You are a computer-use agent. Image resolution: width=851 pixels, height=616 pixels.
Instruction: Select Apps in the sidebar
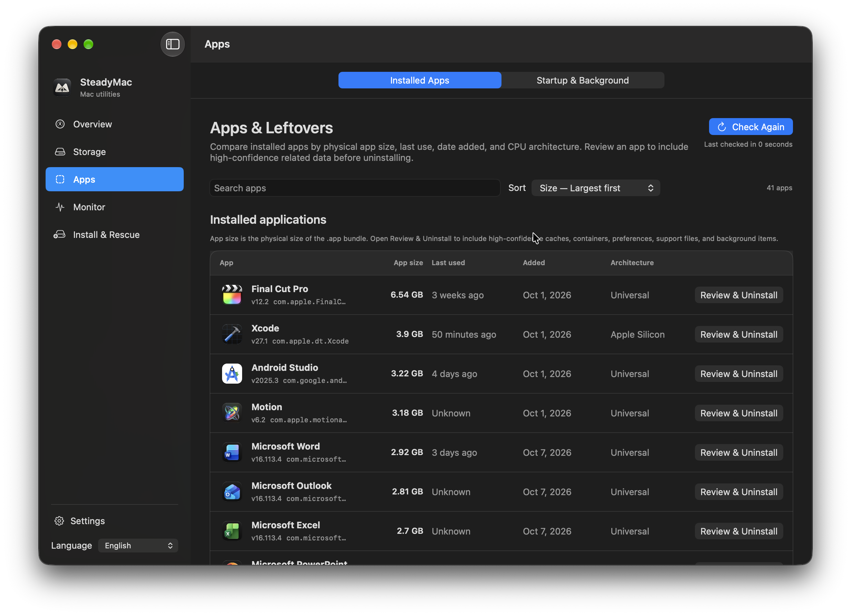coord(114,179)
